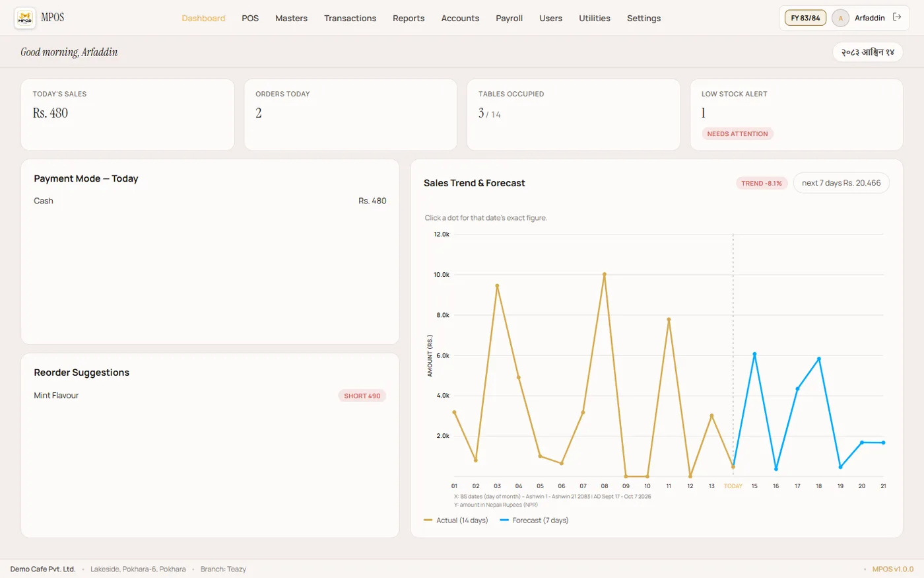Open the Settings menu
924x578 pixels.
tap(643, 18)
